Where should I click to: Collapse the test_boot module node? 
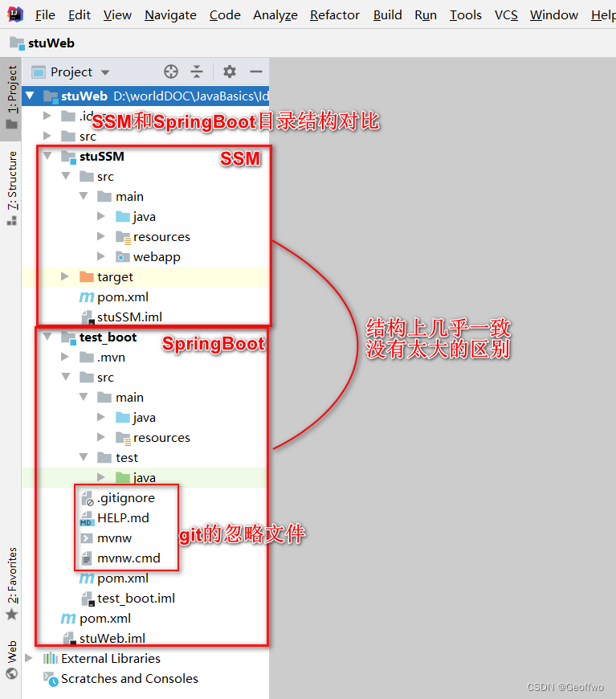(x=47, y=337)
